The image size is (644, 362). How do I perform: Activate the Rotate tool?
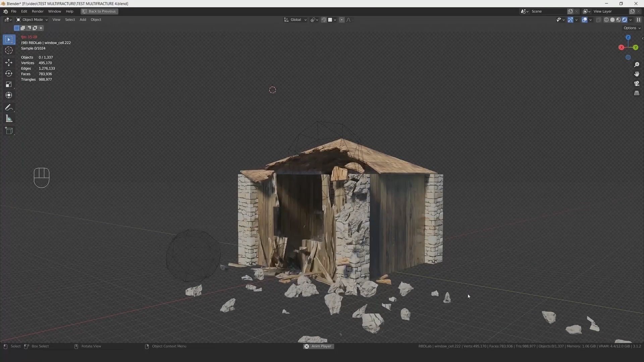[9, 73]
